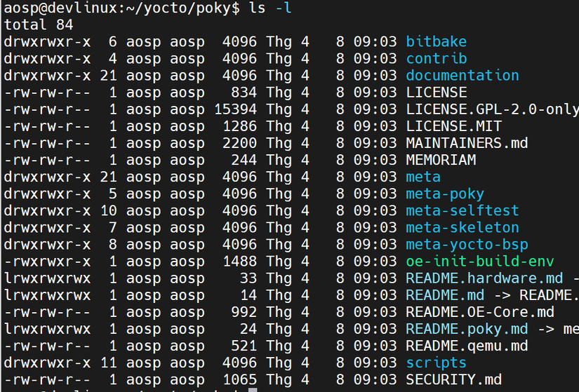The image size is (579, 392).
Task: Click the 1065 size of SECURITY.md
Action: tap(239, 380)
